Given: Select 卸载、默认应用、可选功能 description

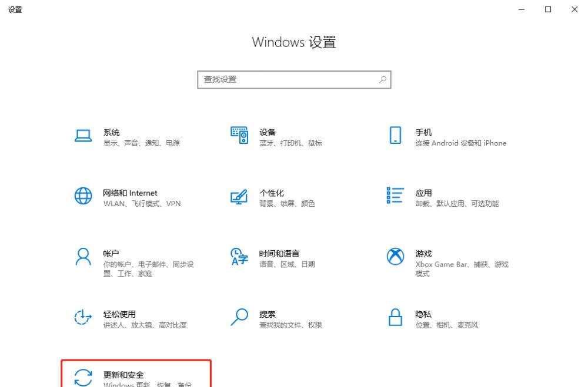Looking at the screenshot, I should pos(457,204).
